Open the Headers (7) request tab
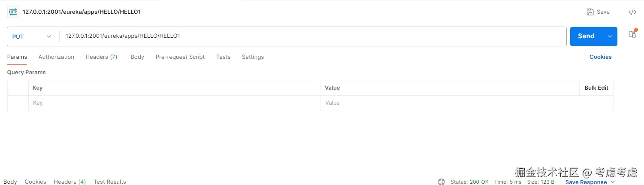This screenshot has width=644, height=185. [101, 57]
